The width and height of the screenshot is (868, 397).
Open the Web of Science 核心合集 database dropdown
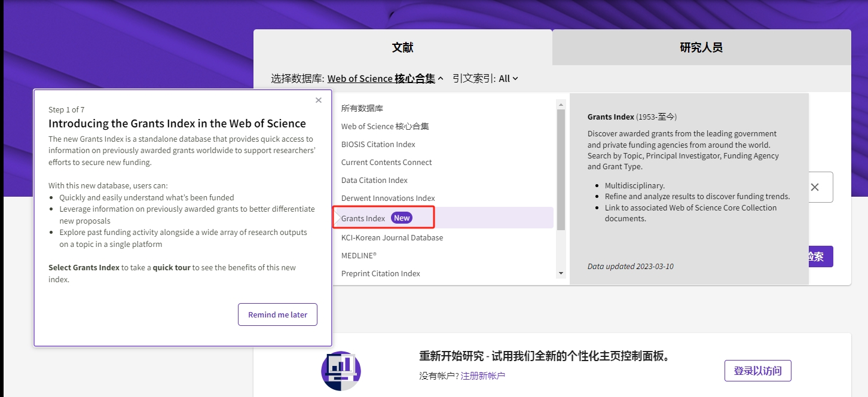click(386, 78)
